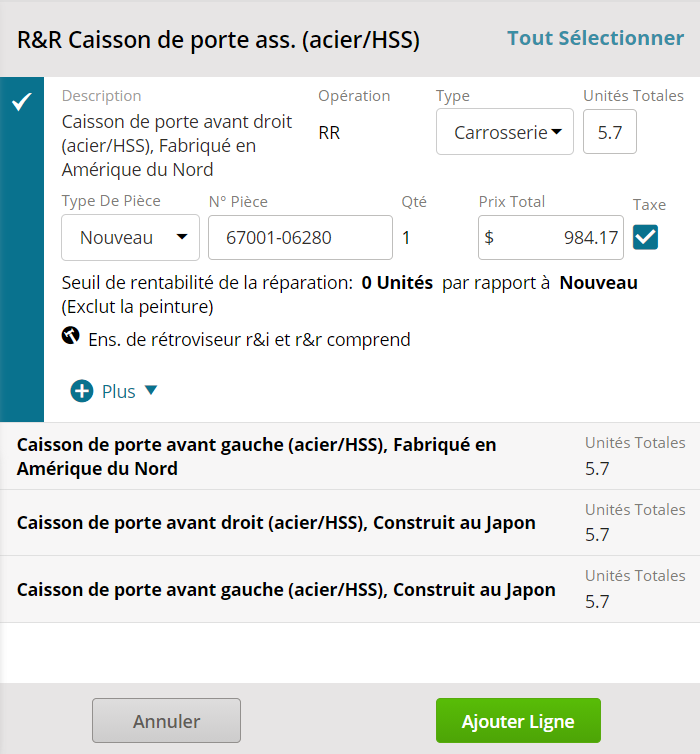Click the Annuler button

166,720
